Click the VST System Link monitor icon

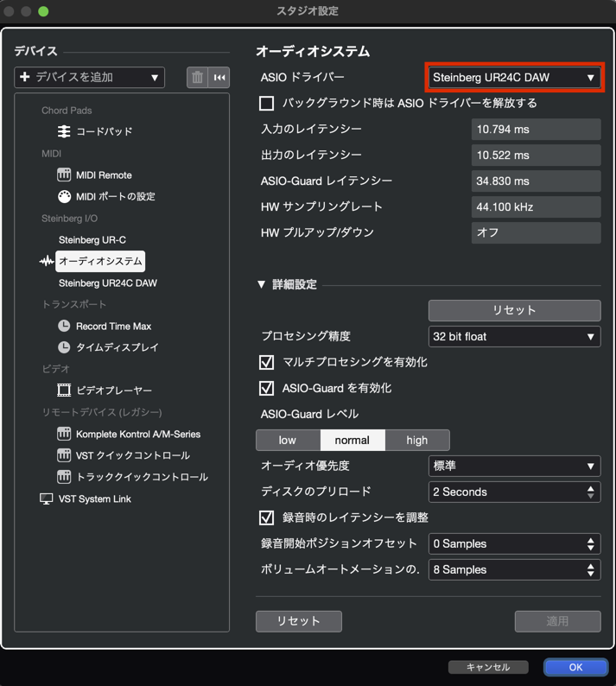pyautogui.click(x=47, y=499)
